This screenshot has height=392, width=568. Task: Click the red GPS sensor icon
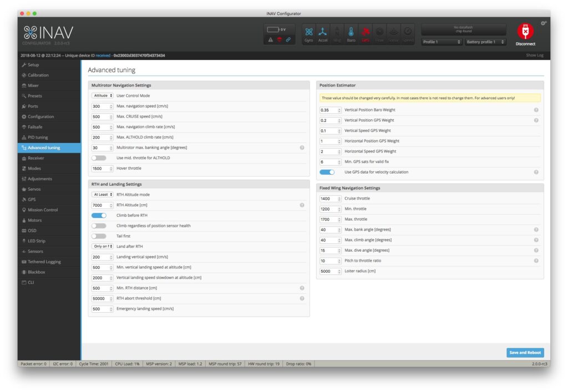click(366, 34)
